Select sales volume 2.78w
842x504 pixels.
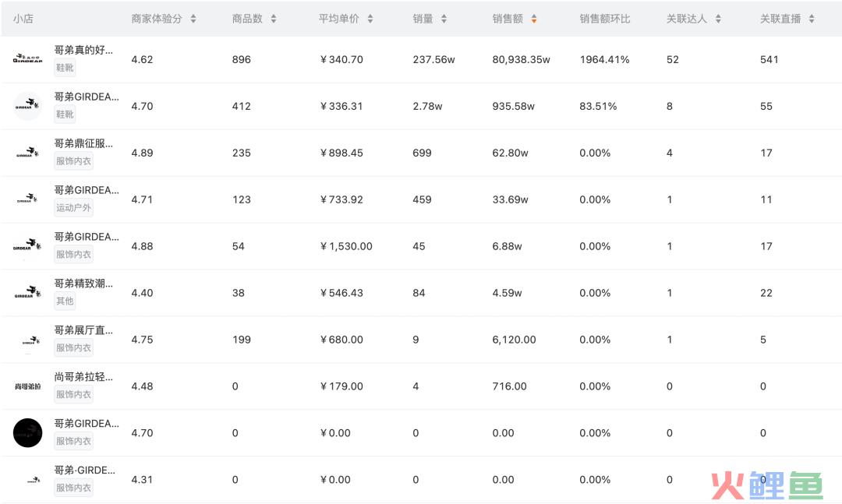pos(427,106)
